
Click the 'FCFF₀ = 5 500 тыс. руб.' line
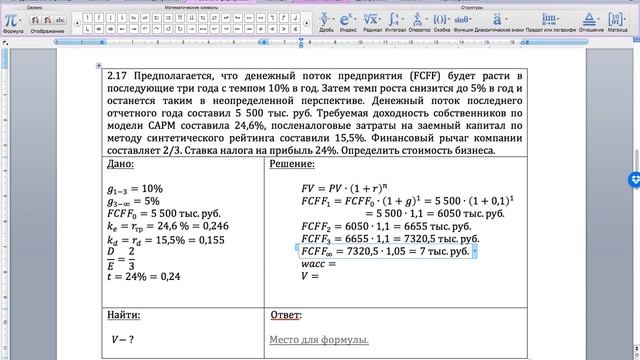point(164,213)
